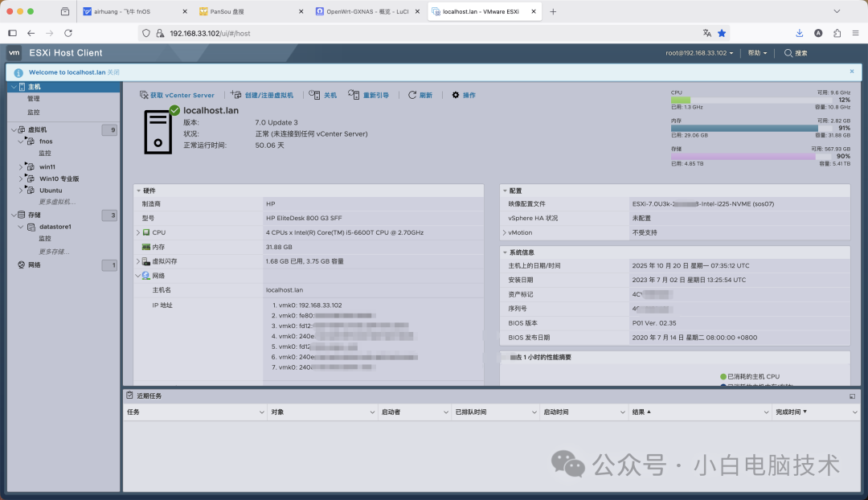The image size is (868, 500).
Task: Open the browser extensions icon
Action: (837, 33)
